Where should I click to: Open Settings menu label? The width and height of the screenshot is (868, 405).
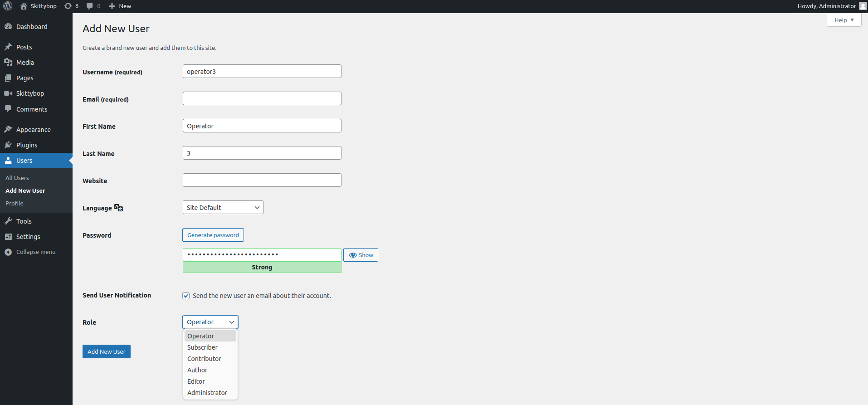click(x=28, y=237)
